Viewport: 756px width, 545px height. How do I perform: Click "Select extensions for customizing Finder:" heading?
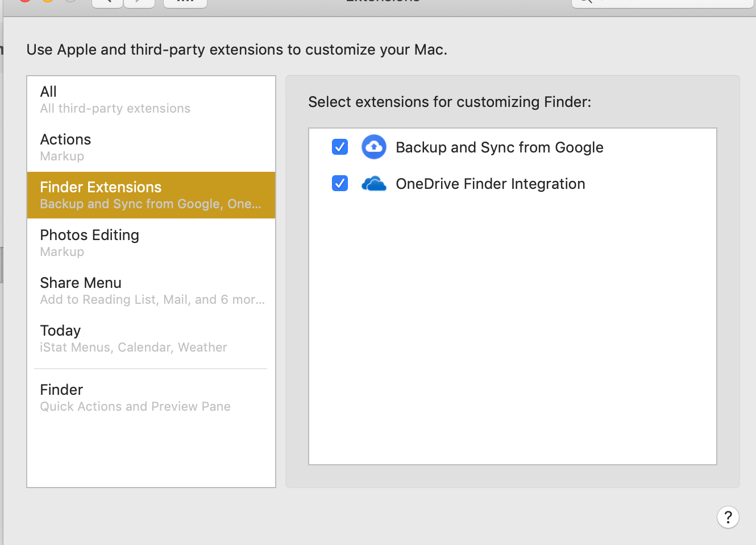click(x=450, y=102)
